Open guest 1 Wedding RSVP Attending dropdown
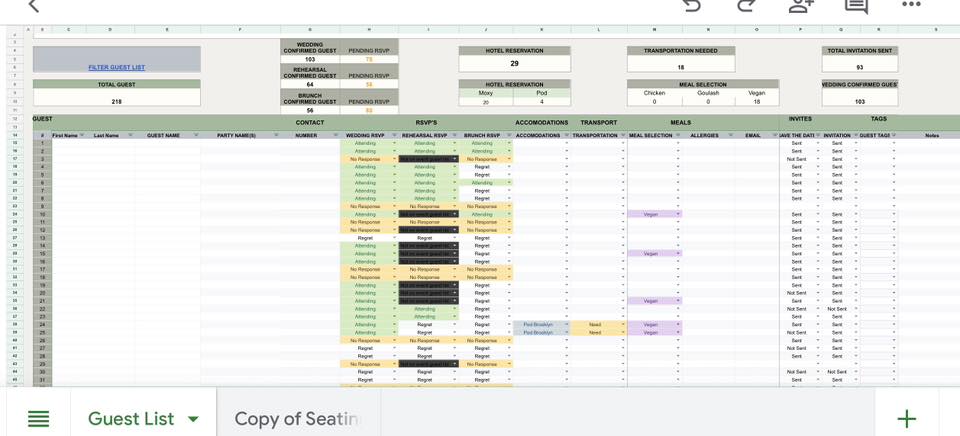 (395, 143)
